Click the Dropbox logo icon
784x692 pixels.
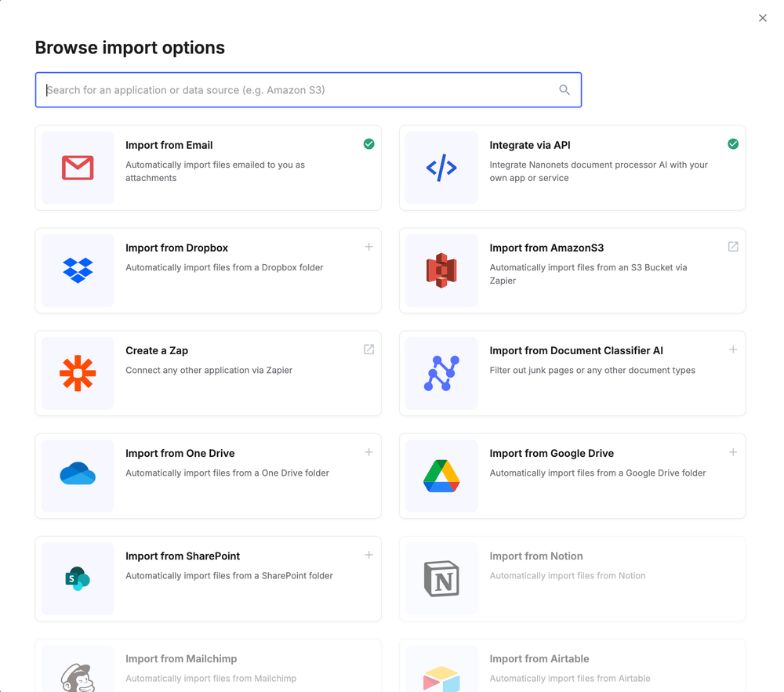pyautogui.click(x=78, y=270)
